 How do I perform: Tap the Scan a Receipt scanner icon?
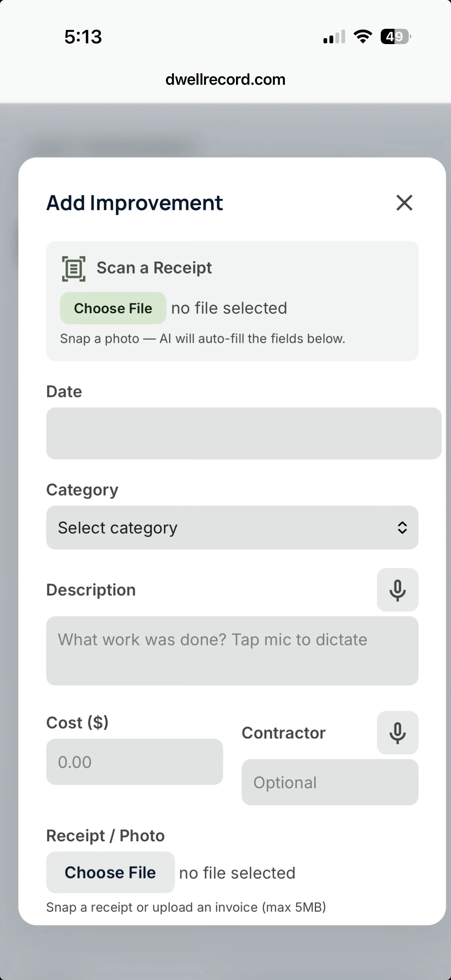coord(74,269)
